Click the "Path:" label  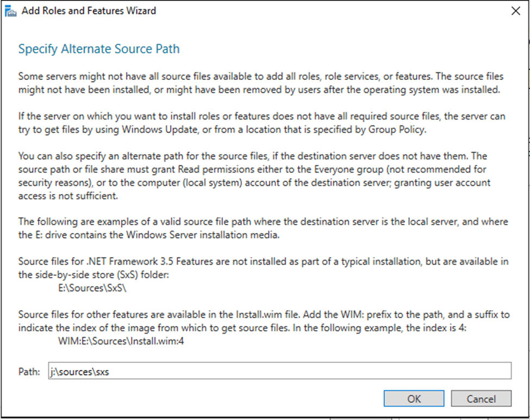[x=29, y=372]
